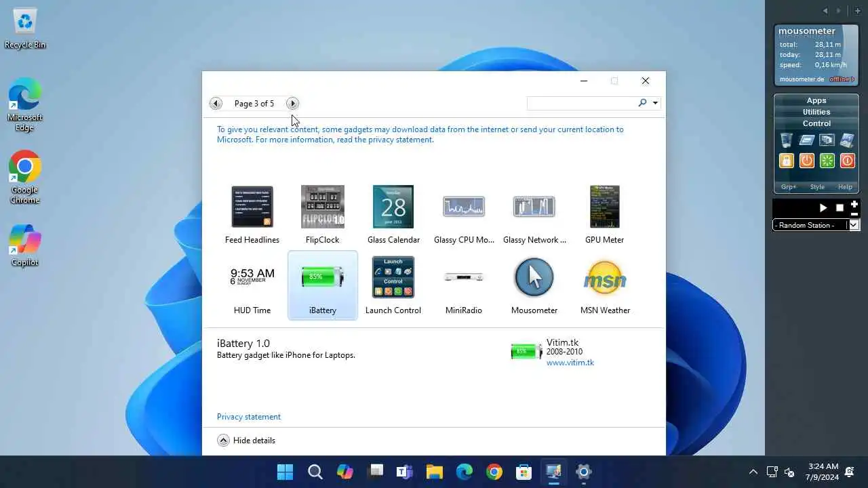
Task: Click the search magnifier icon
Action: [x=642, y=103]
